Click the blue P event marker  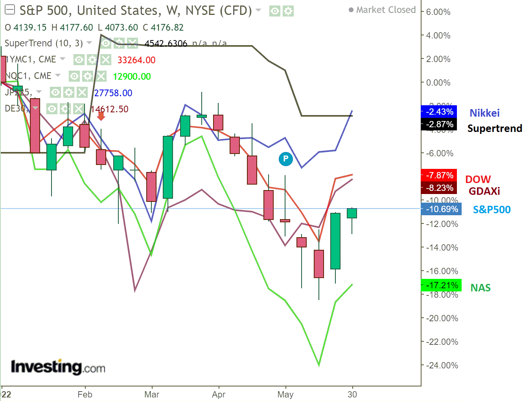click(x=286, y=159)
